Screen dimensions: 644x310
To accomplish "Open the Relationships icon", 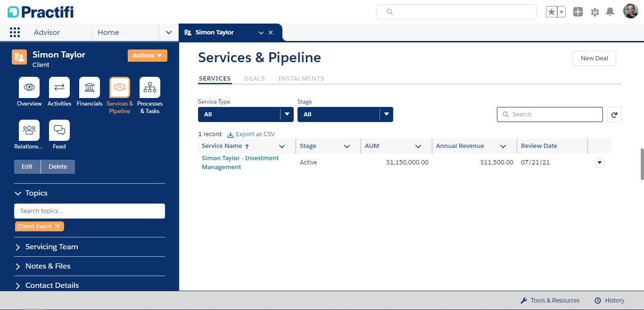I will point(29,130).
